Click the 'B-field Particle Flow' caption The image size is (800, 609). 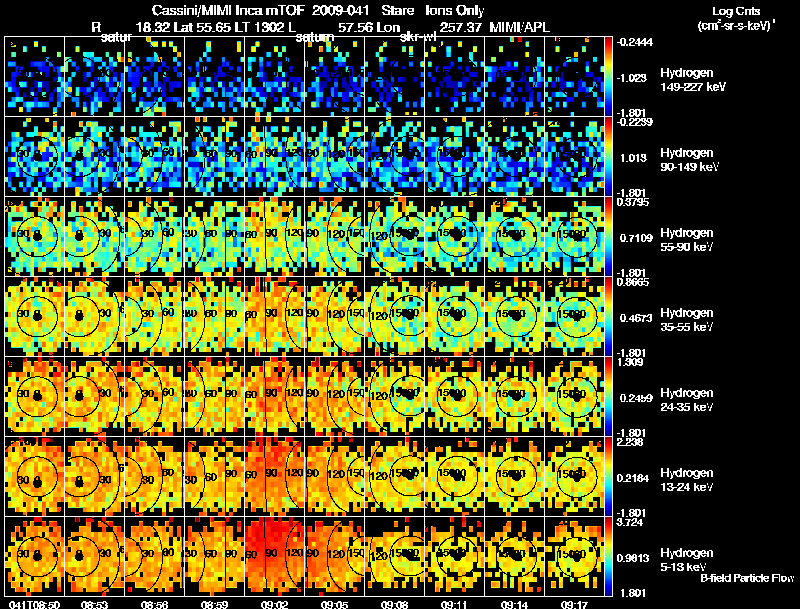[747, 578]
